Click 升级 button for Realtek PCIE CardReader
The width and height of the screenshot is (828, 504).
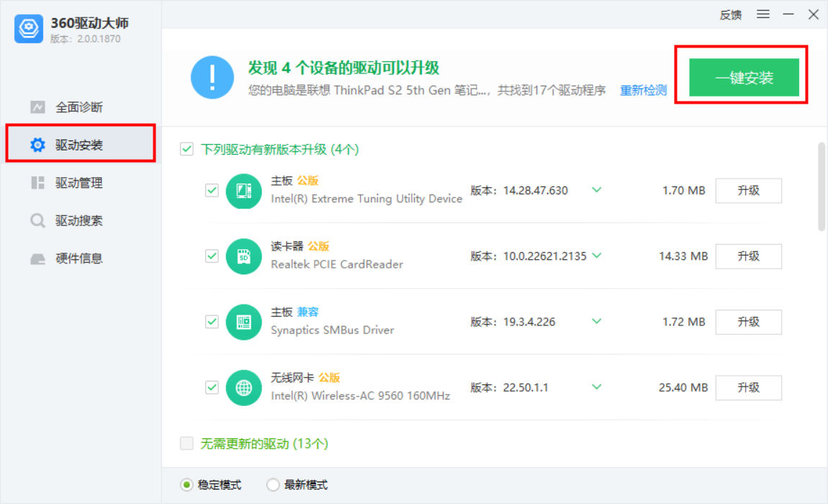click(748, 256)
